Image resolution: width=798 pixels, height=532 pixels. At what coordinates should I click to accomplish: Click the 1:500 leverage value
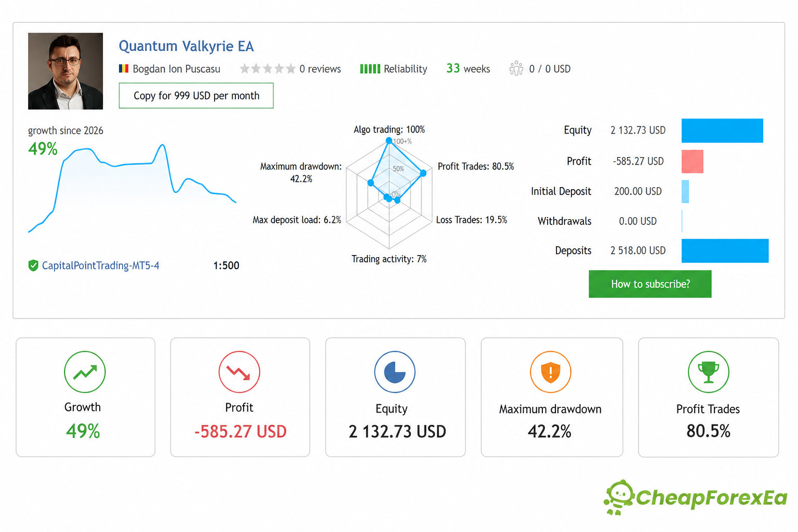point(226,265)
